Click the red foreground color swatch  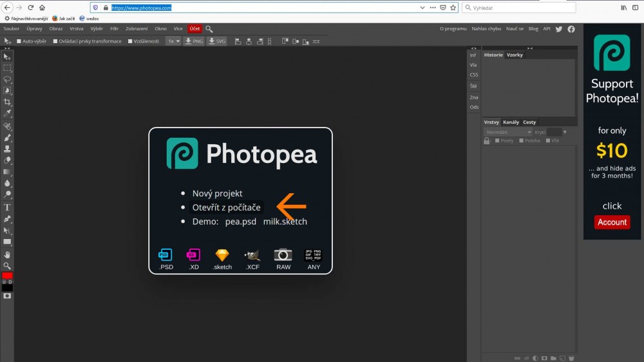click(x=7, y=276)
